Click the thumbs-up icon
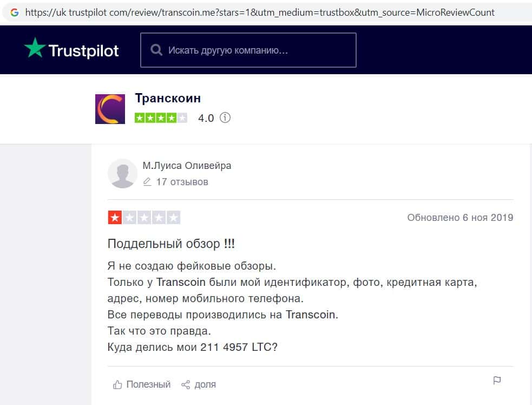Screen dimensions: 532x405 click(117, 384)
